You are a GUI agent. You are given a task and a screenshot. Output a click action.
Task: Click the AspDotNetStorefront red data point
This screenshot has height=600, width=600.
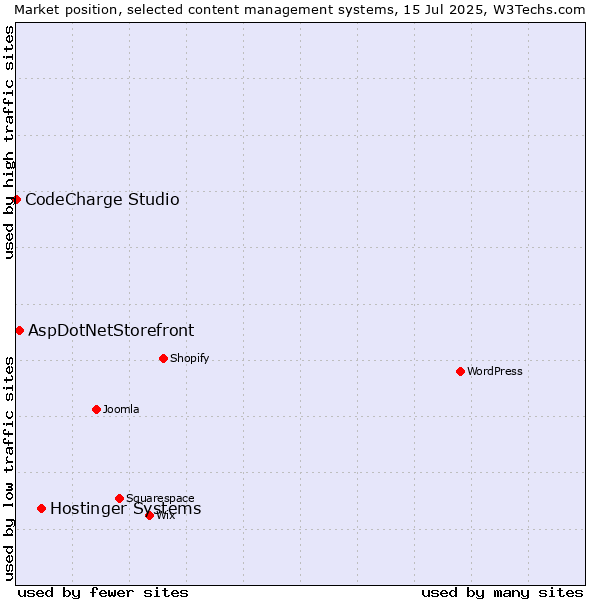click(x=20, y=331)
